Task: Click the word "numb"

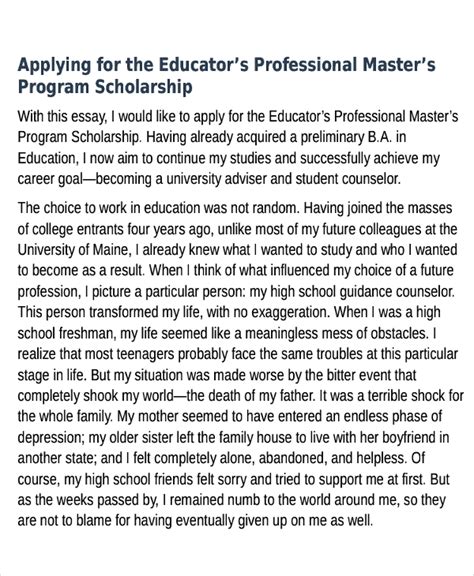Action: pyautogui.click(x=238, y=501)
